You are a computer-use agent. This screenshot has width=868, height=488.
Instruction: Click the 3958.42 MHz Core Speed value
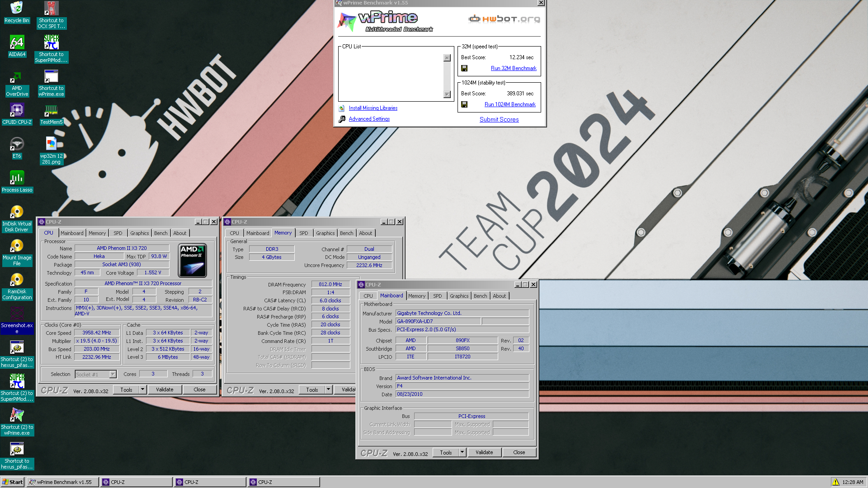97,333
